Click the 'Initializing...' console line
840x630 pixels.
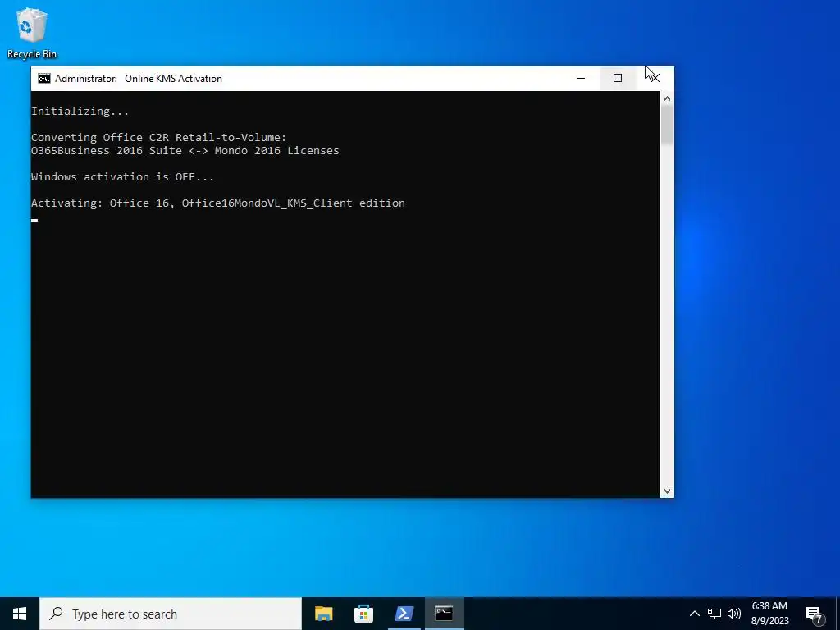(80, 112)
